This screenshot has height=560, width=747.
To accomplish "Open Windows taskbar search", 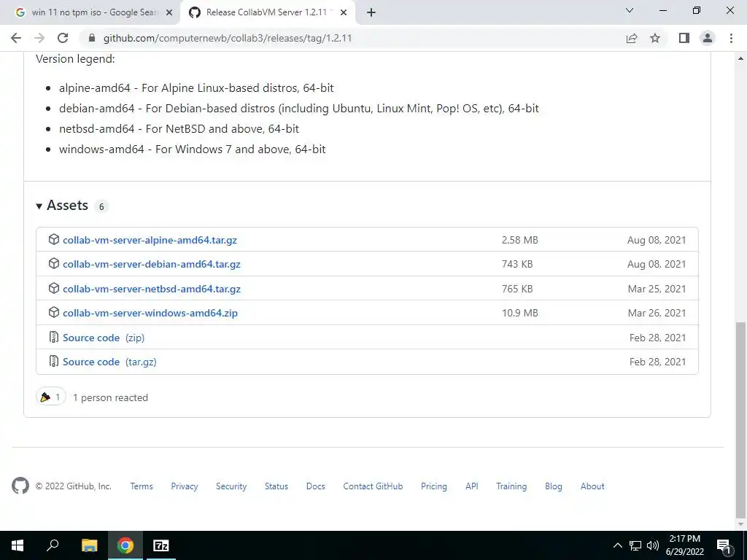I will (53, 545).
